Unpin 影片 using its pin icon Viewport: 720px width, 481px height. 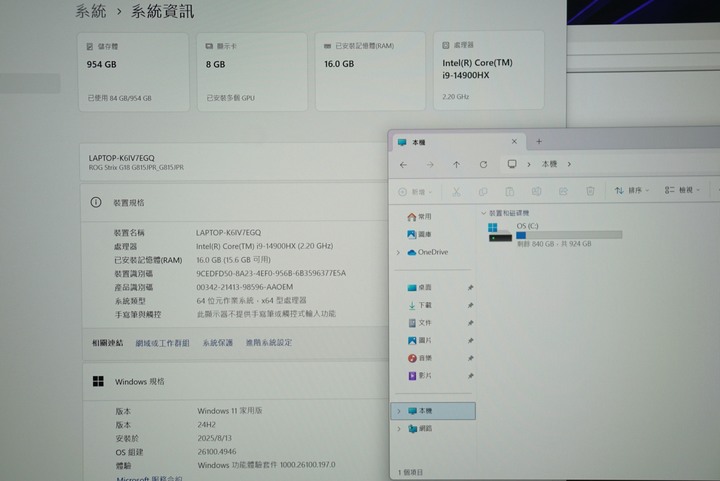pyautogui.click(x=470, y=376)
